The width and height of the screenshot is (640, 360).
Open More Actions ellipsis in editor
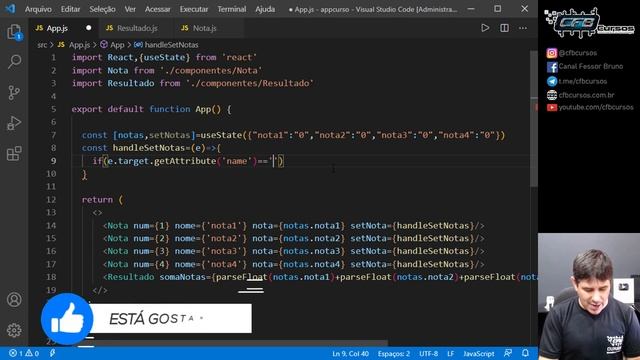[x=523, y=28]
